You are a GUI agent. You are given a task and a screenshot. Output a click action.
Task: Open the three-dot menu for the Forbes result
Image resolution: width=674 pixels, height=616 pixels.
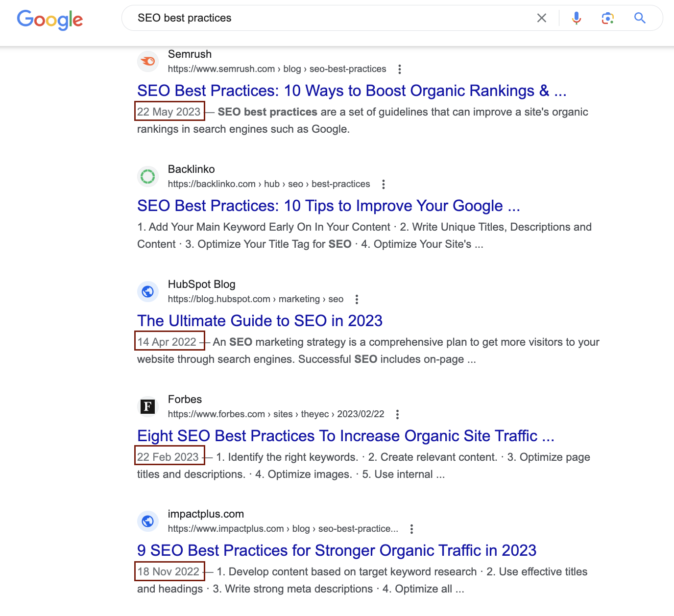(397, 414)
